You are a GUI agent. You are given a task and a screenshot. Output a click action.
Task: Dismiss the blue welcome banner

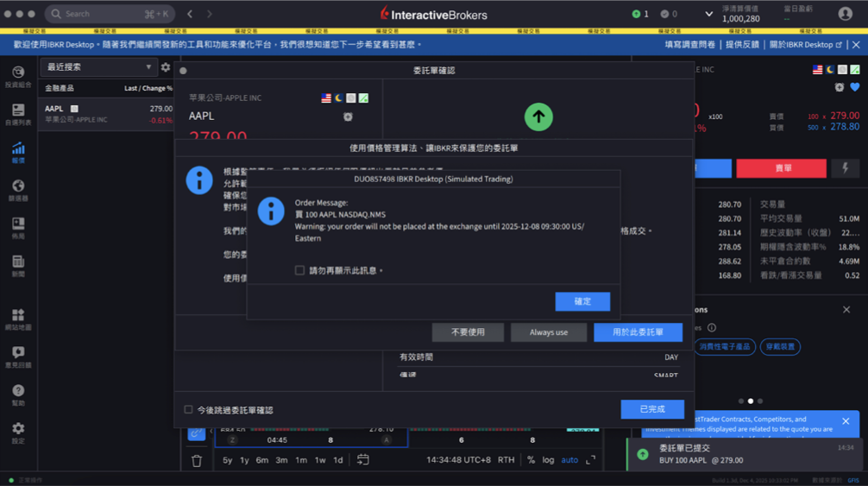coord(856,45)
